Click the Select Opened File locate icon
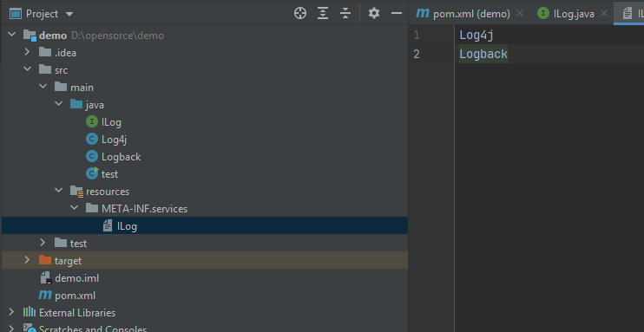644x332 pixels. click(300, 14)
